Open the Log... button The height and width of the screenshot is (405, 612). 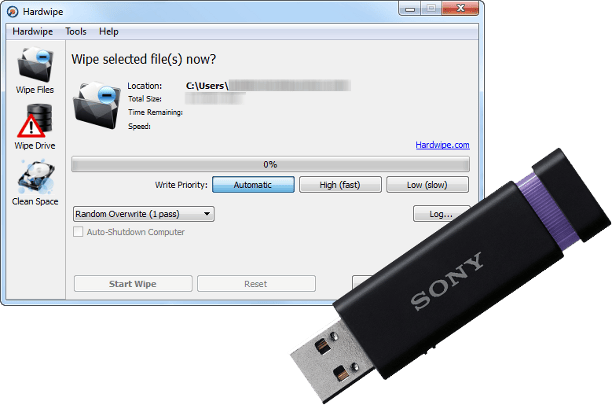[x=441, y=214]
